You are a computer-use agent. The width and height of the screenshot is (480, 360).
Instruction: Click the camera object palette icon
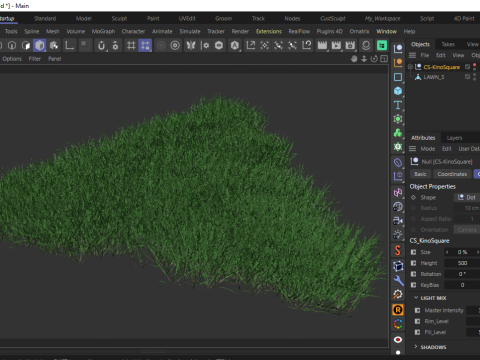(398, 221)
